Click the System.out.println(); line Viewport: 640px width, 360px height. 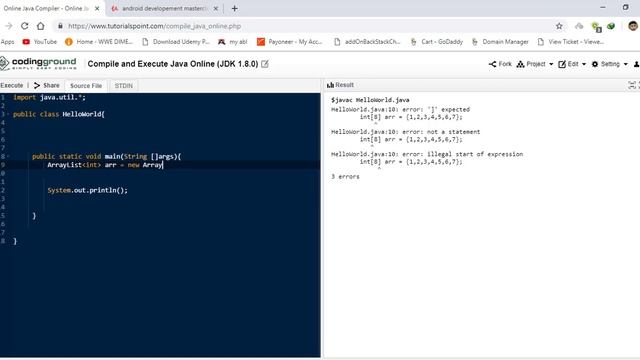87,190
